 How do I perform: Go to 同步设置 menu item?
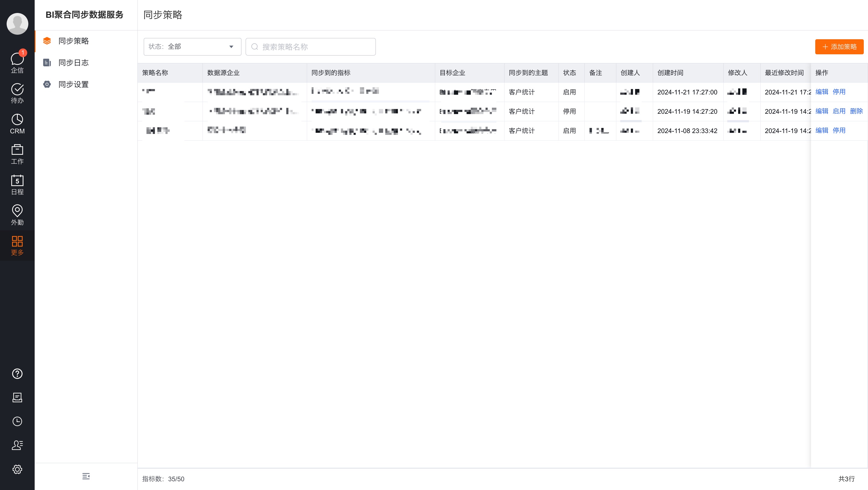click(74, 84)
